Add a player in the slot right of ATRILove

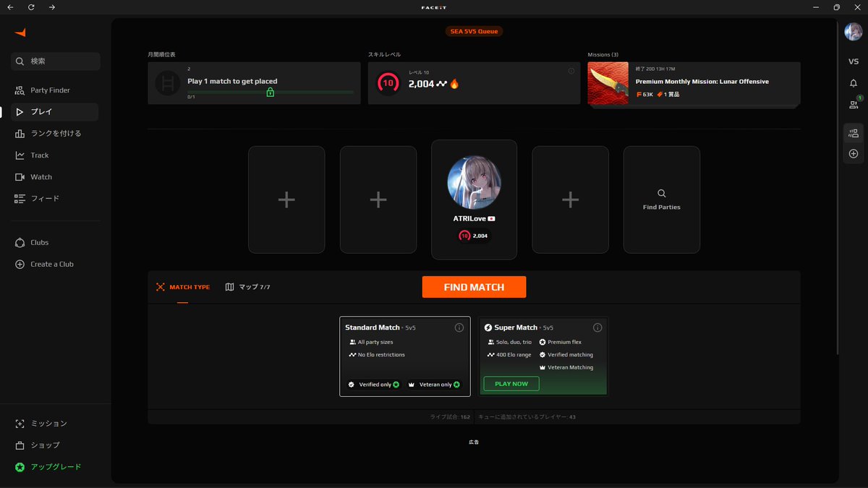coord(570,200)
